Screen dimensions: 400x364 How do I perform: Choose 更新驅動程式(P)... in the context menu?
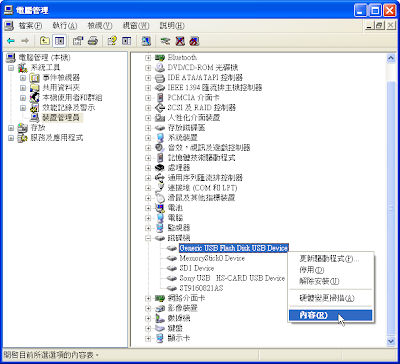[x=330, y=259]
